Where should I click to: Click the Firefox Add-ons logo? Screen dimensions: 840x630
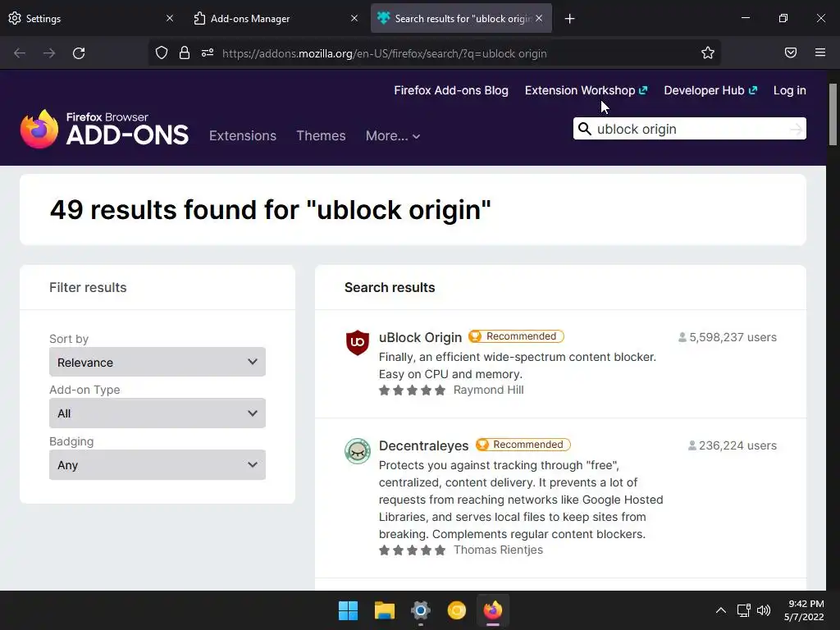click(x=104, y=129)
